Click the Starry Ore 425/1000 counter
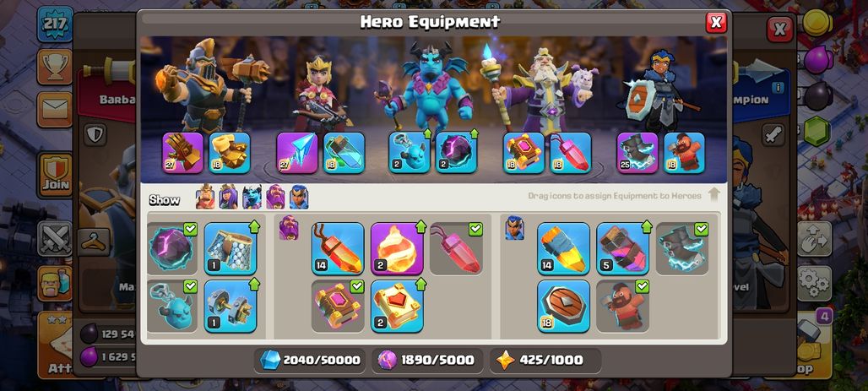This screenshot has height=391, width=868. point(545,360)
